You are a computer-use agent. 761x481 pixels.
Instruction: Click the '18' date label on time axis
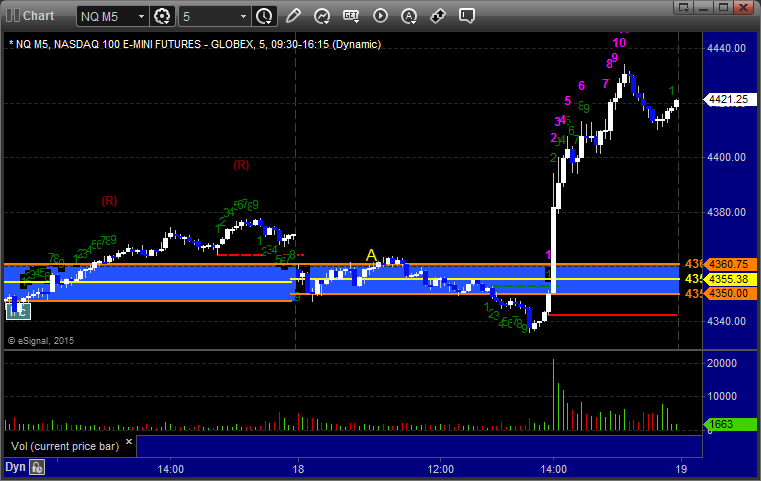tap(298, 469)
